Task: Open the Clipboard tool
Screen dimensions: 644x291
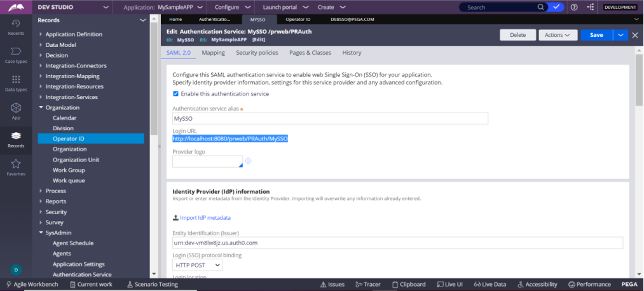Action: click(x=409, y=284)
